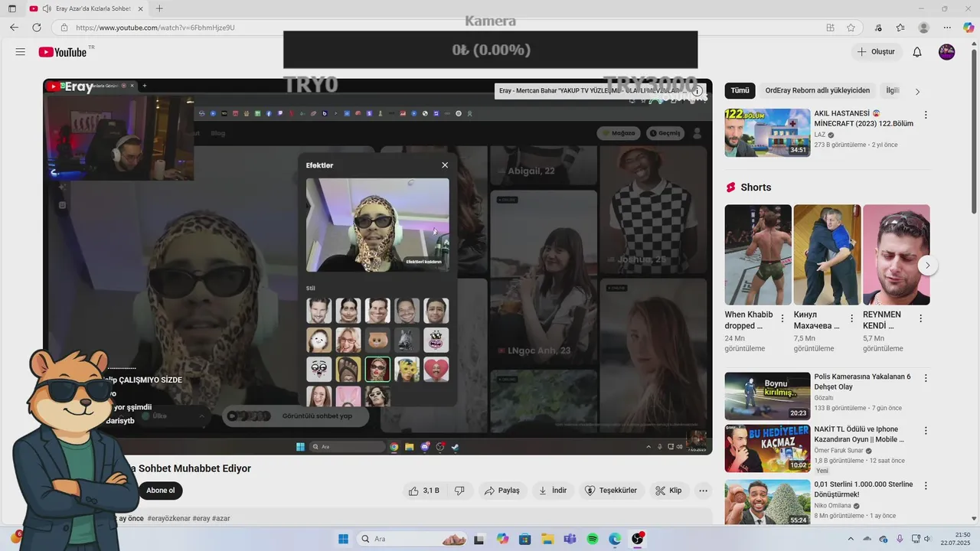Open the favorites list icon

pos(900,28)
